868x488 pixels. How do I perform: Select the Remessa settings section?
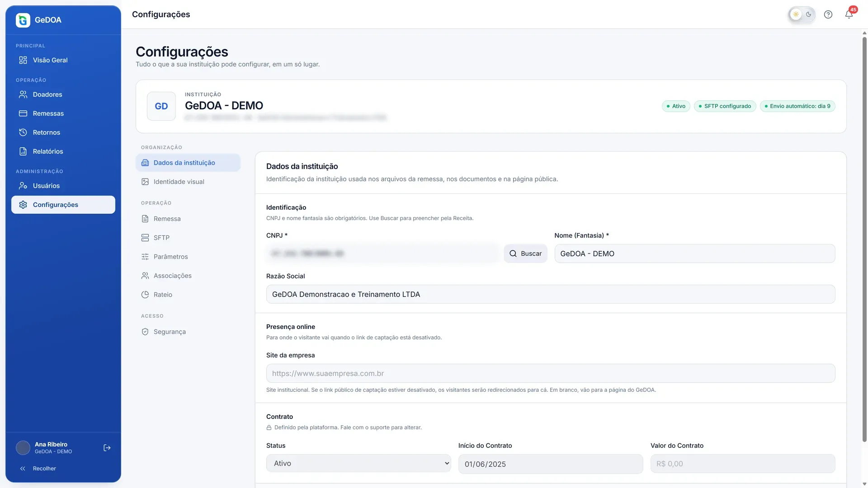pyautogui.click(x=188, y=219)
